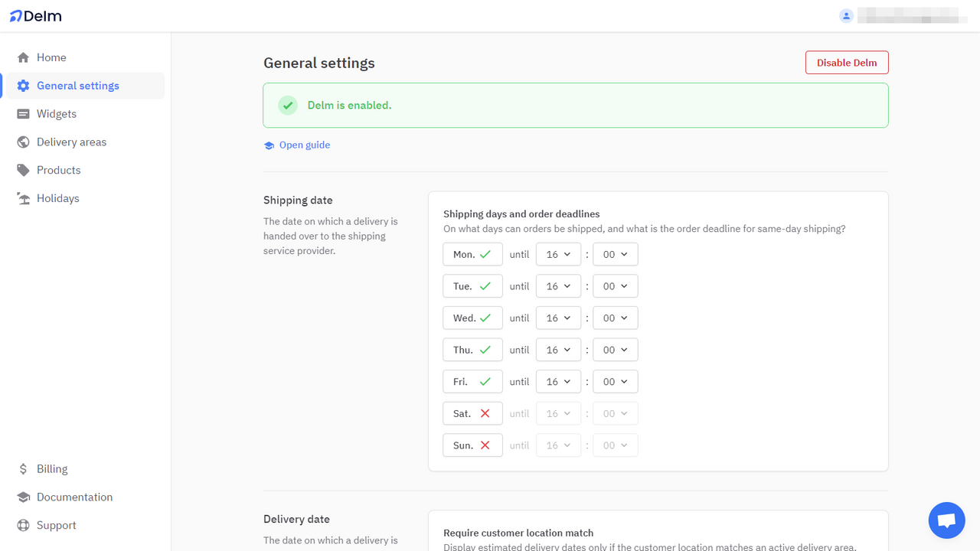Select the Products tag icon
Viewport: 980px width, 551px height.
click(24, 170)
